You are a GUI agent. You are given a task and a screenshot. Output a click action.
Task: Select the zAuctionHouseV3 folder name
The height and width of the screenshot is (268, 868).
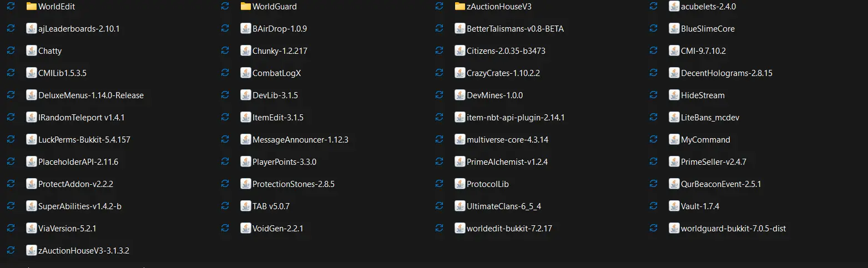[x=499, y=7]
